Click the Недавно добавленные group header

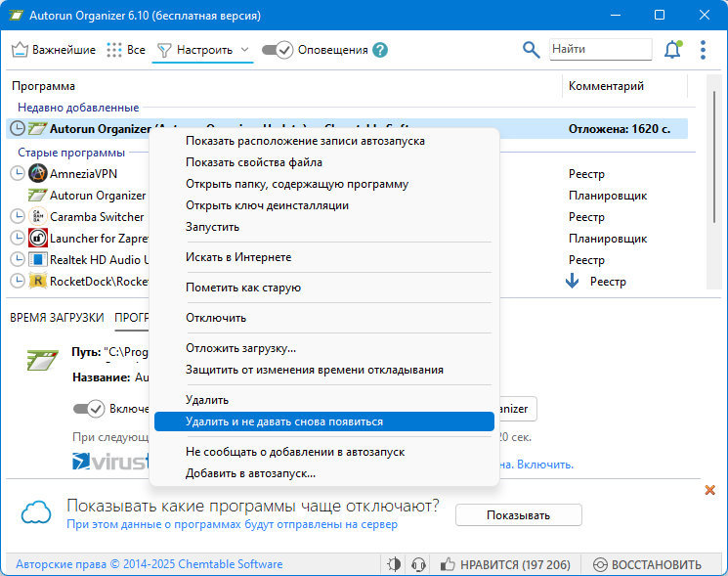click(x=78, y=108)
